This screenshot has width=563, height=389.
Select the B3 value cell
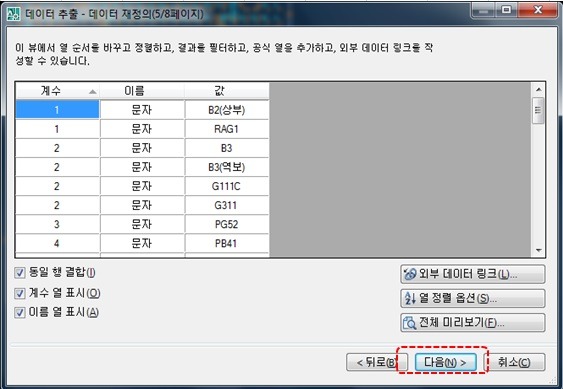pyautogui.click(x=227, y=148)
